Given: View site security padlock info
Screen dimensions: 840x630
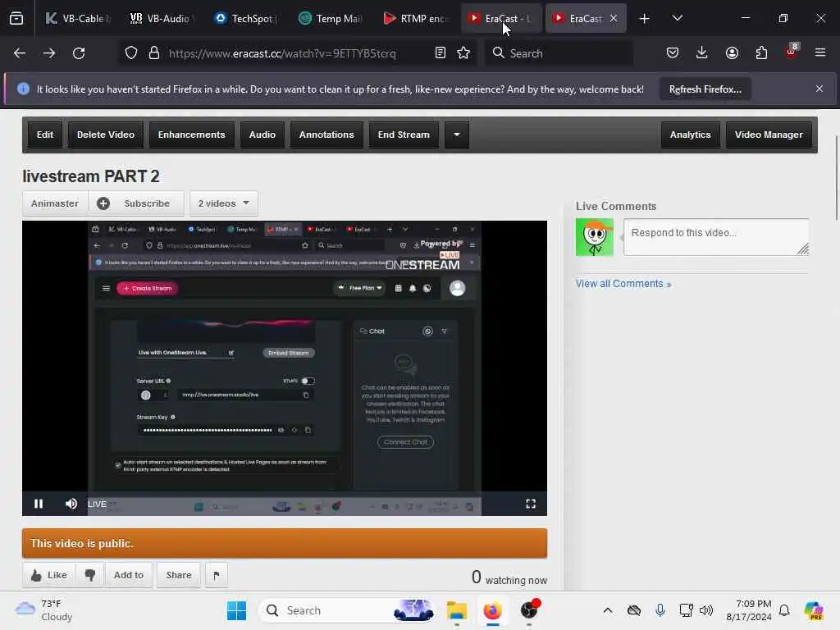Looking at the screenshot, I should click(x=154, y=53).
